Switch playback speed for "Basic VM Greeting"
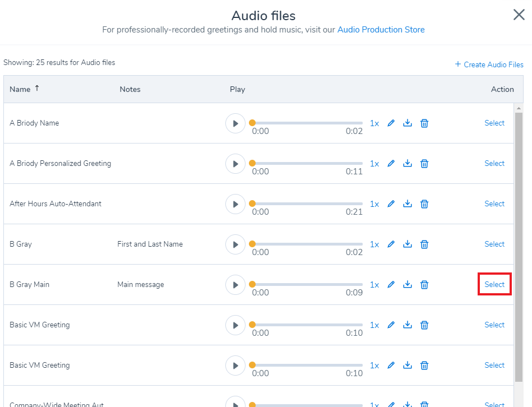This screenshot has width=532, height=407. point(374,325)
